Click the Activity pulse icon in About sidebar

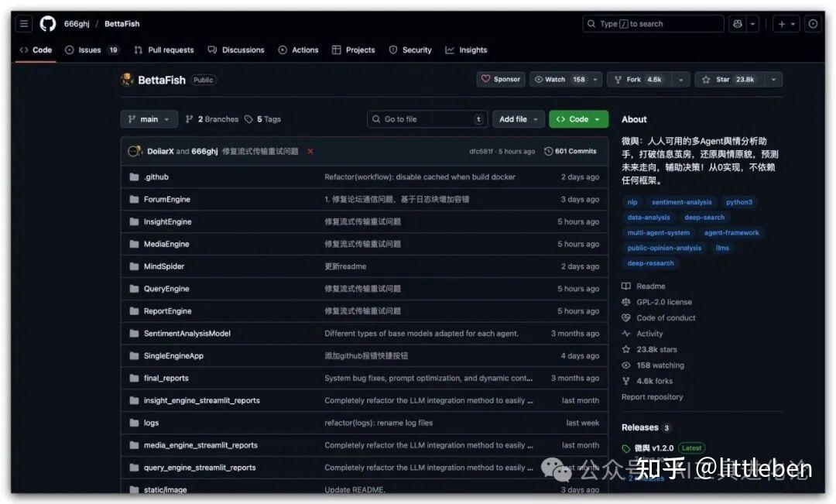click(625, 333)
